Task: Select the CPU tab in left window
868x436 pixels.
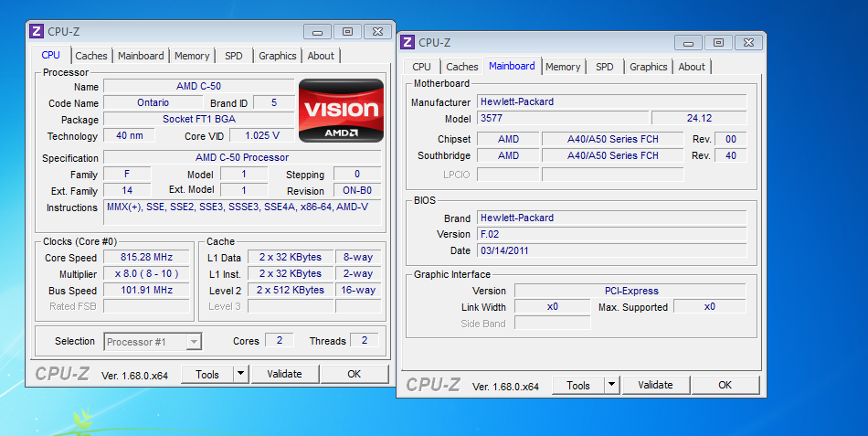Action: coord(51,55)
